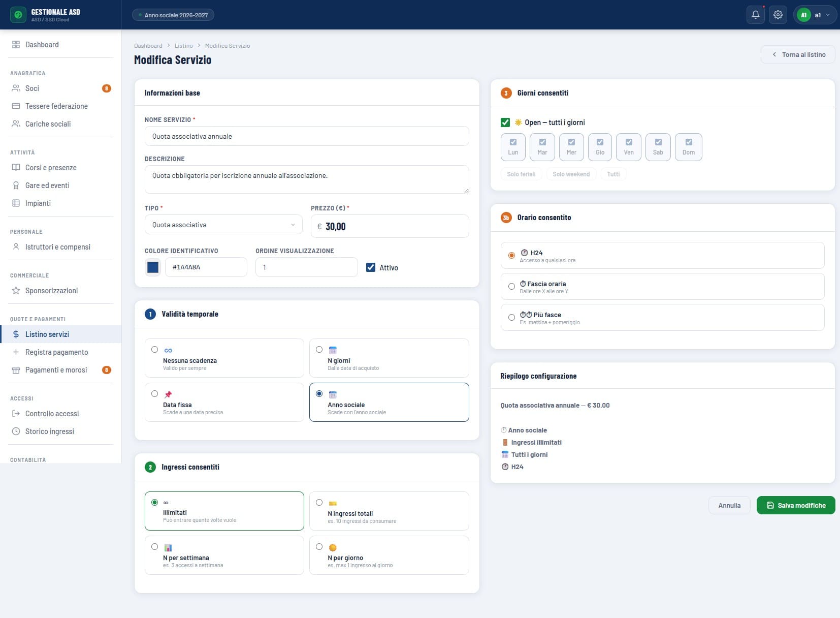This screenshot has width=840, height=618.
Task: Click the Tessere federazione card icon
Action: click(x=16, y=106)
